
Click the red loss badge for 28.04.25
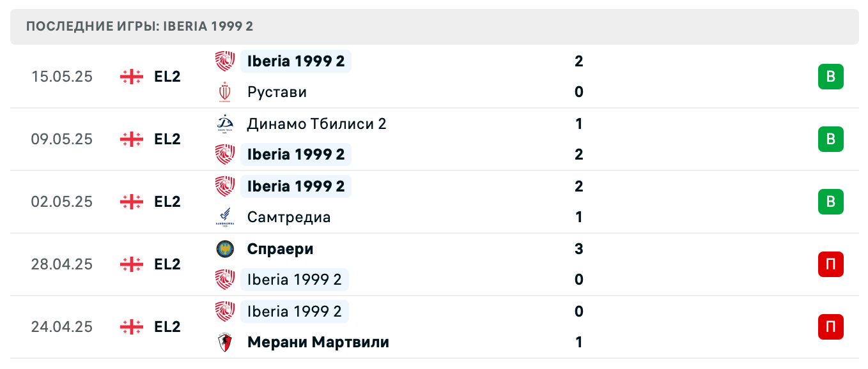[830, 264]
